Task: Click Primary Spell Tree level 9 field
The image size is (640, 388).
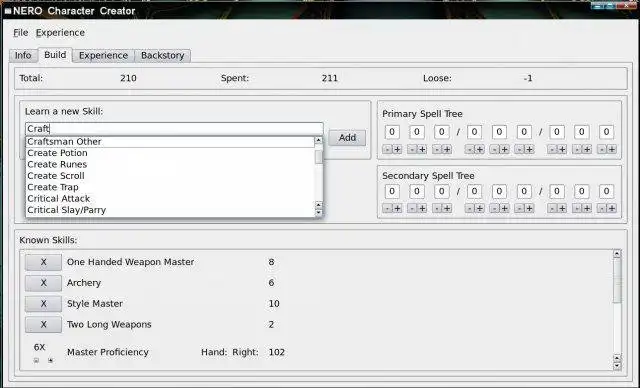Action: tap(606, 132)
